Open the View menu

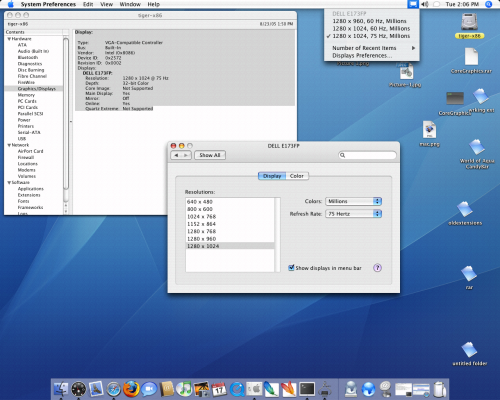click(106, 4)
